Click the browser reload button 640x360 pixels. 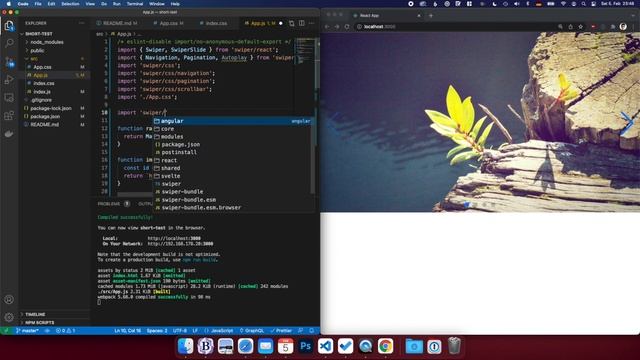(347, 27)
